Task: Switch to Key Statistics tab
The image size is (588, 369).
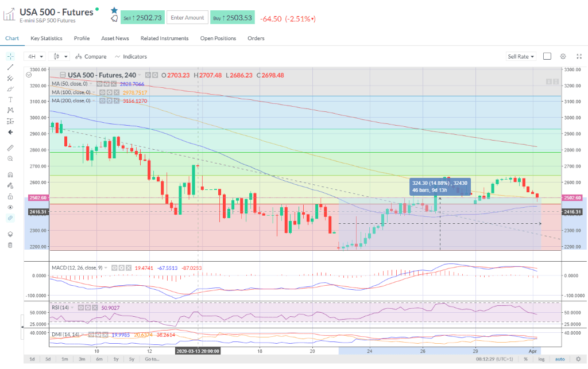Action: (47, 38)
